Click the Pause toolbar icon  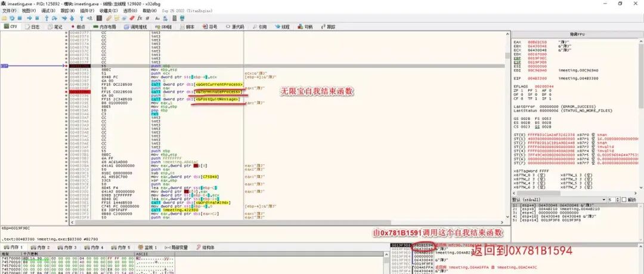coord(37,18)
